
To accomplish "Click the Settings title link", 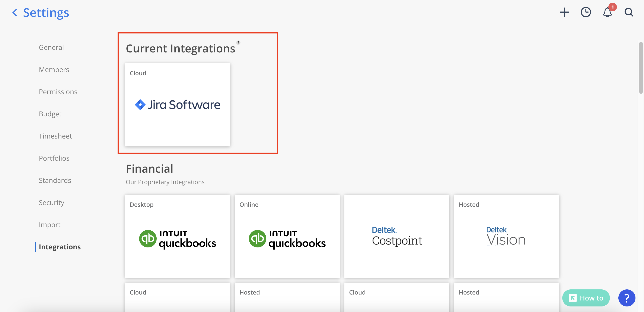I will 46,13.
